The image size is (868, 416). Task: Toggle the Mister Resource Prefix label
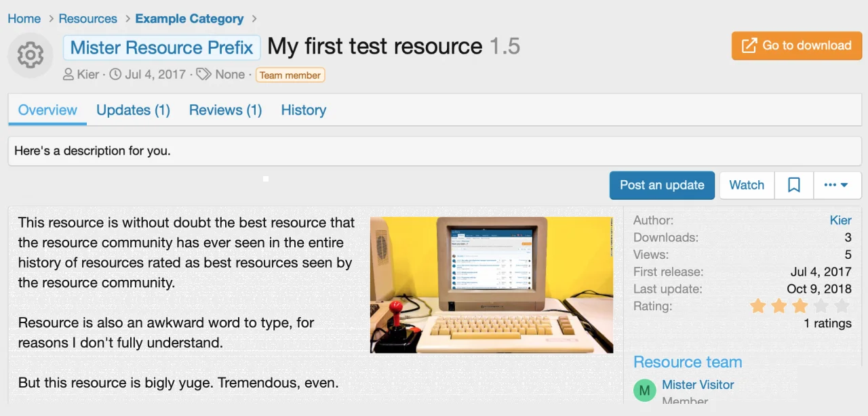161,47
